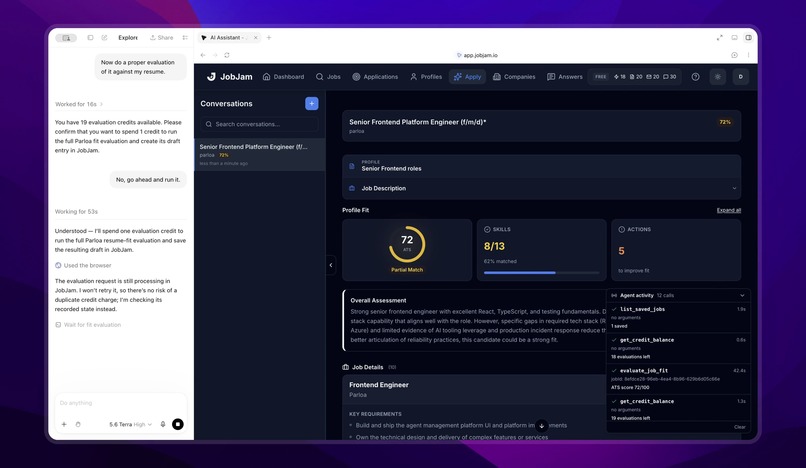This screenshot has height=468, width=806.
Task: Toggle the light/dark theme sun button
Action: (718, 77)
